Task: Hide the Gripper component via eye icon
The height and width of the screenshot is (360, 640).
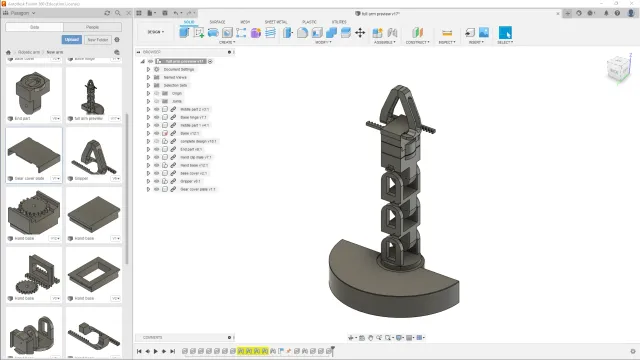Action: (156, 181)
